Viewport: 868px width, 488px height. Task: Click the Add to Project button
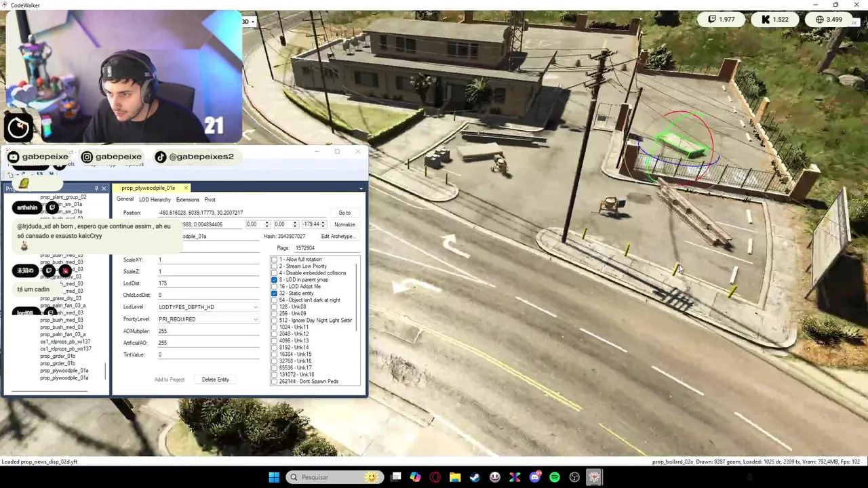[170, 380]
